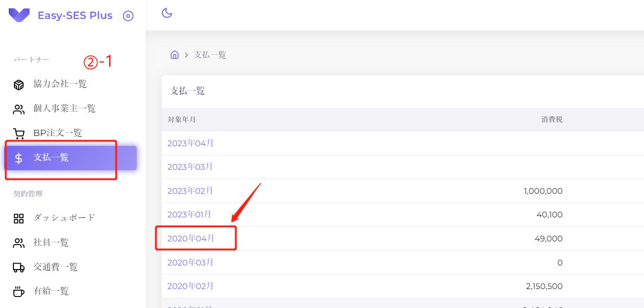The height and width of the screenshot is (308, 644).
Task: Click the 消費税 column header
Action: pyautogui.click(x=552, y=120)
